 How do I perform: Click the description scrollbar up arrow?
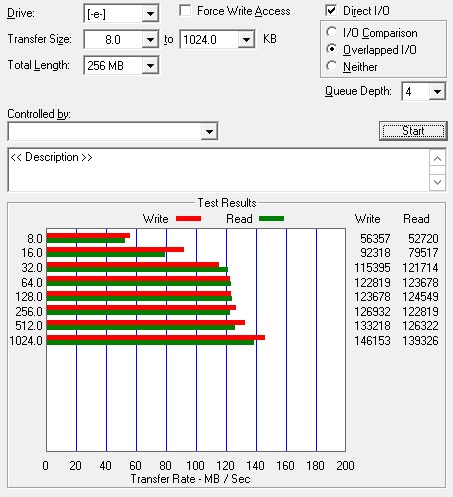pyautogui.click(x=438, y=158)
